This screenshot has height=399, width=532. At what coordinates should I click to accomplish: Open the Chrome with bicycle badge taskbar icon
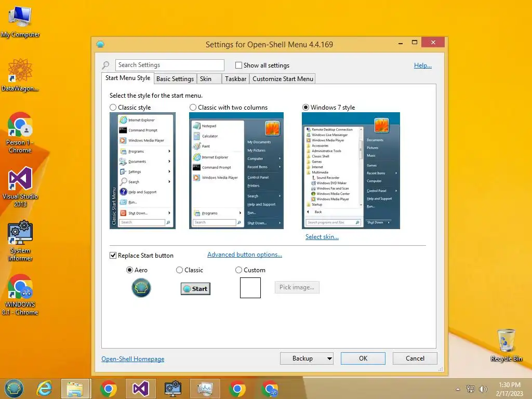[x=270, y=389]
